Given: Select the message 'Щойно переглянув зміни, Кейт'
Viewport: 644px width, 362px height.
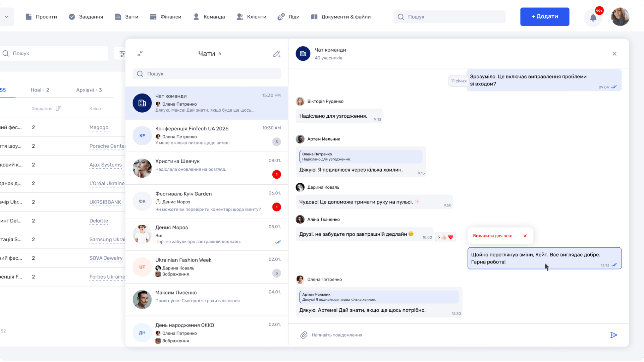Looking at the screenshot, I should click(x=544, y=258).
